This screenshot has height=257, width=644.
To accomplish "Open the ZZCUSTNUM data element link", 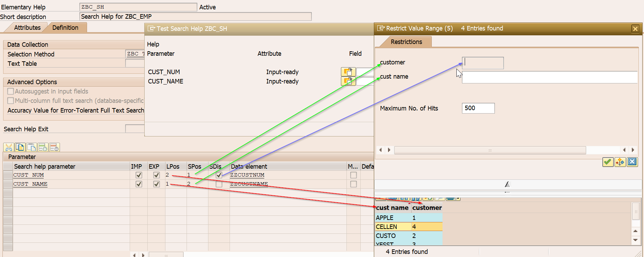I will [x=247, y=175].
